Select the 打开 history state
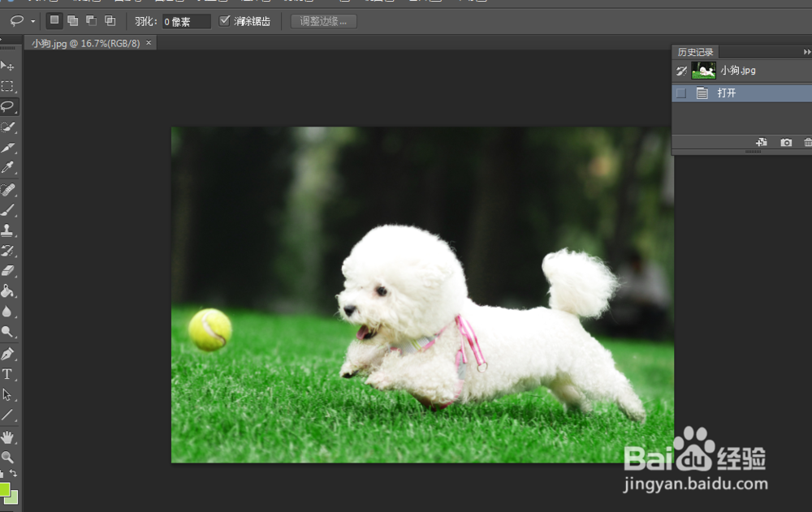 (x=741, y=93)
